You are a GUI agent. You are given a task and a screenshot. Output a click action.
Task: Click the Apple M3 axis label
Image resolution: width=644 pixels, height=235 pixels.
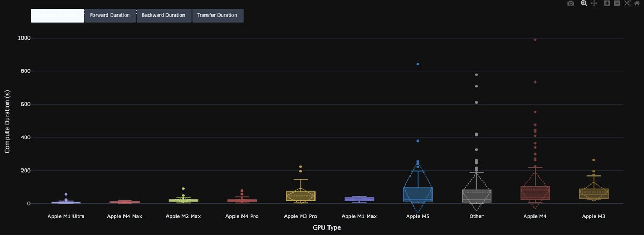tap(594, 217)
